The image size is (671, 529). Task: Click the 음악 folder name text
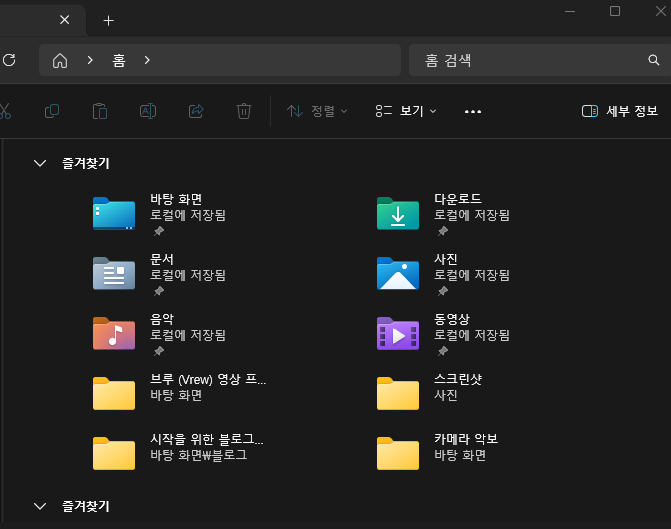(162, 319)
